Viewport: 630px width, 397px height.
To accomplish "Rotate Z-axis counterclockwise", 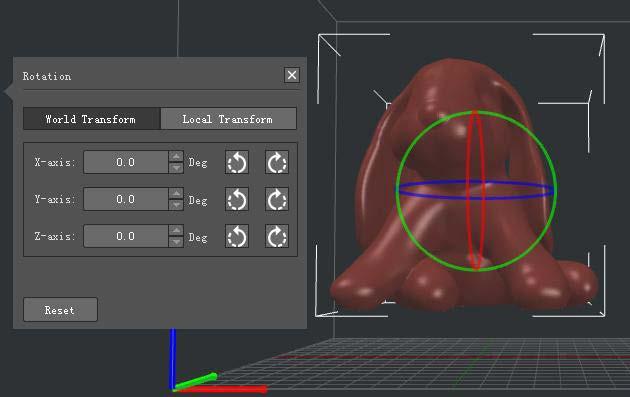I will pos(237,236).
